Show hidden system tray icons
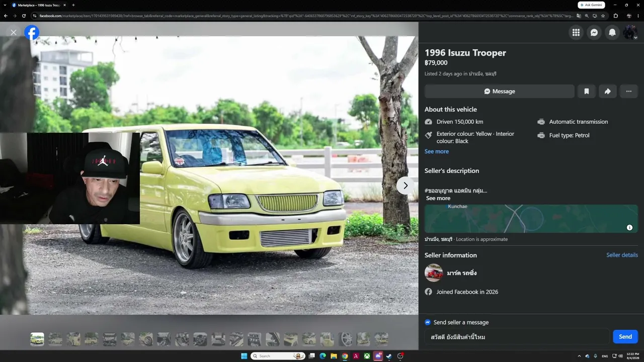The image size is (644, 362). point(579,356)
